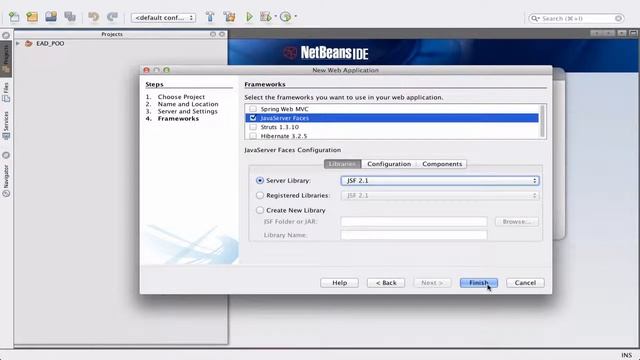The width and height of the screenshot is (640, 360).
Task: Open the Services sidebar tab
Action: [x=6, y=126]
